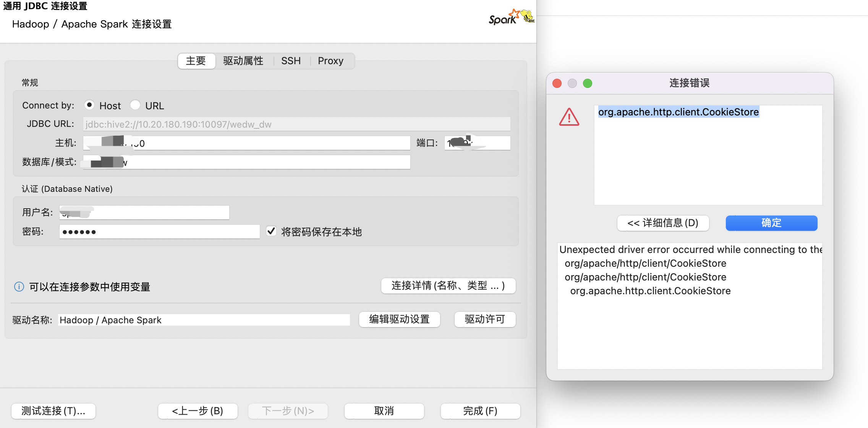This screenshot has height=428, width=868.
Task: Open the Proxy tab
Action: (x=330, y=60)
